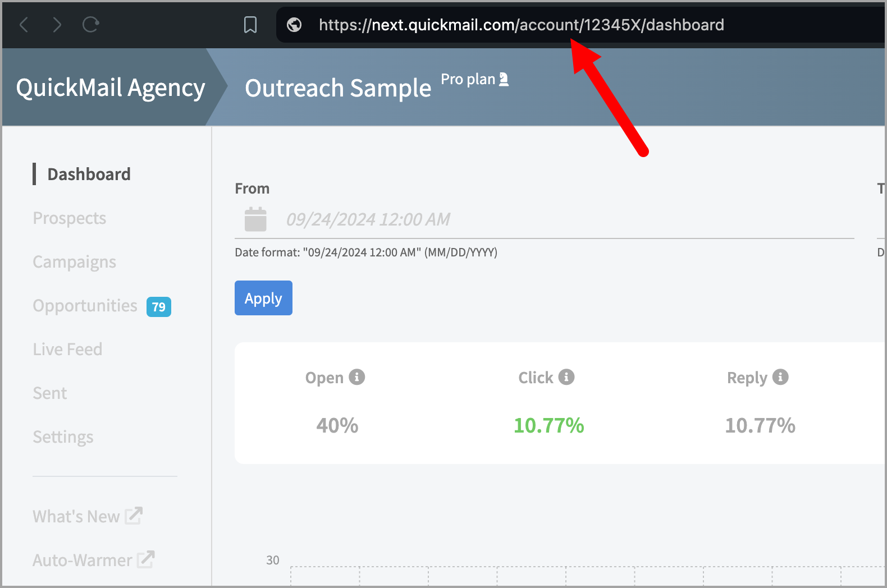The height and width of the screenshot is (588, 887).
Task: Click the Pro plan knight icon
Action: pos(504,79)
